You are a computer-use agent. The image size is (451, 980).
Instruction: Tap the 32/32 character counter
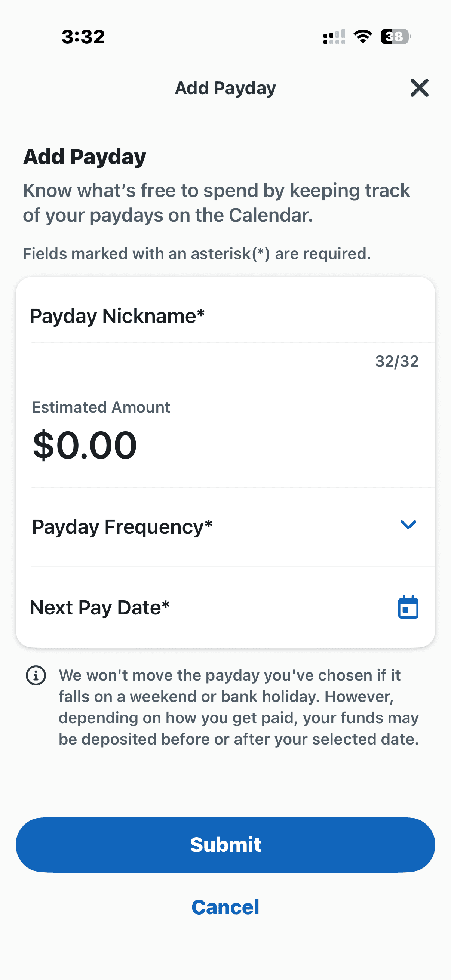pyautogui.click(x=397, y=361)
